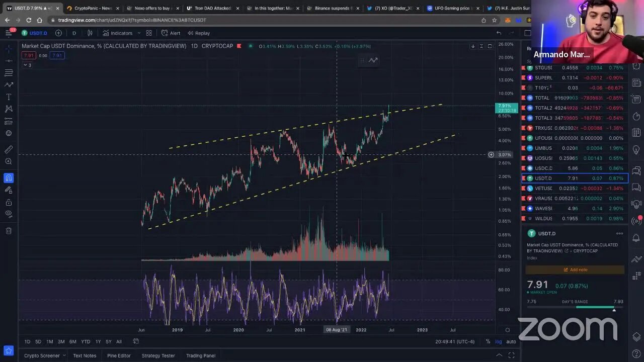Undo the last chart action
This screenshot has width=644, height=362.
(499, 33)
